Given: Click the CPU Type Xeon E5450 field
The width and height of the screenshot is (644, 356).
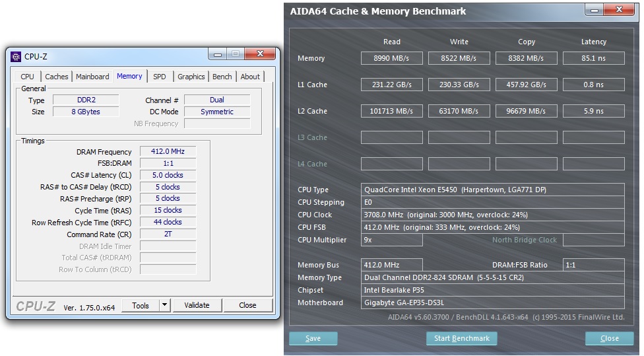Looking at the screenshot, I should (x=493, y=190).
